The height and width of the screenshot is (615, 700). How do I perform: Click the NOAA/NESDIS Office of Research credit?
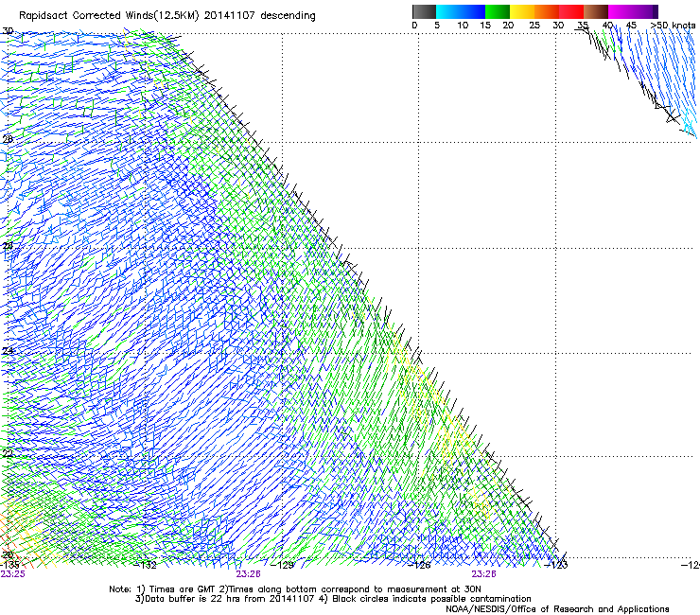click(x=557, y=609)
